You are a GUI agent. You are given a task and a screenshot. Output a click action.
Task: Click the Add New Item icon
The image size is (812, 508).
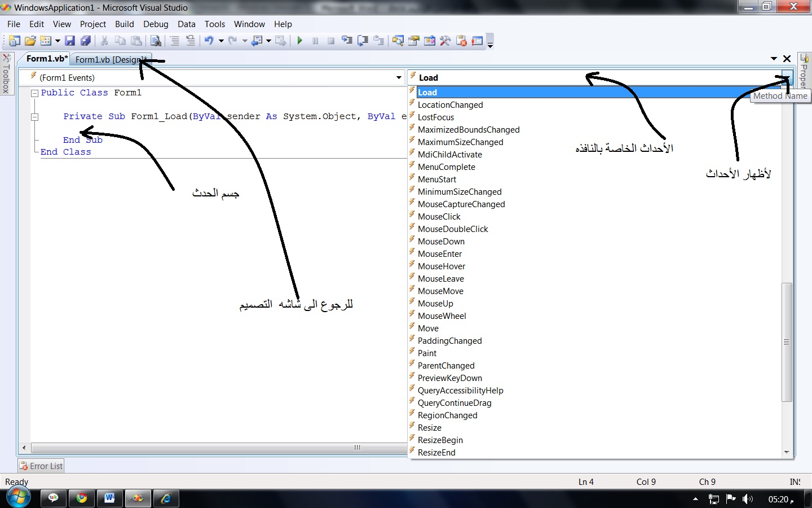46,41
